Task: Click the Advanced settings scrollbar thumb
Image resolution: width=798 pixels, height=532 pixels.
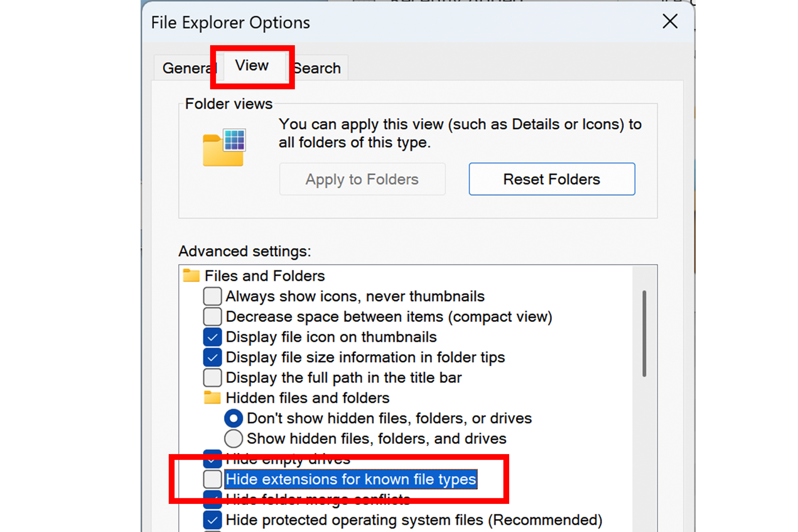Action: click(644, 333)
